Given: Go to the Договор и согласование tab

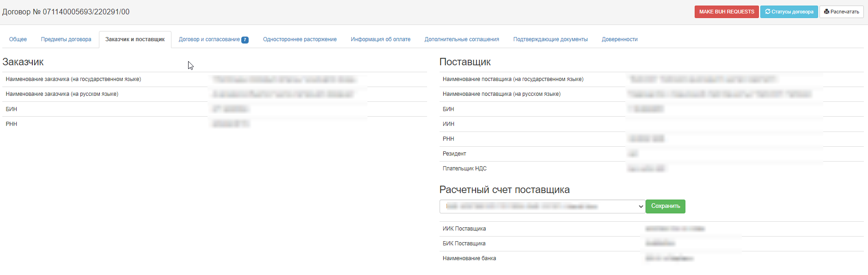Looking at the screenshot, I should (x=209, y=39).
